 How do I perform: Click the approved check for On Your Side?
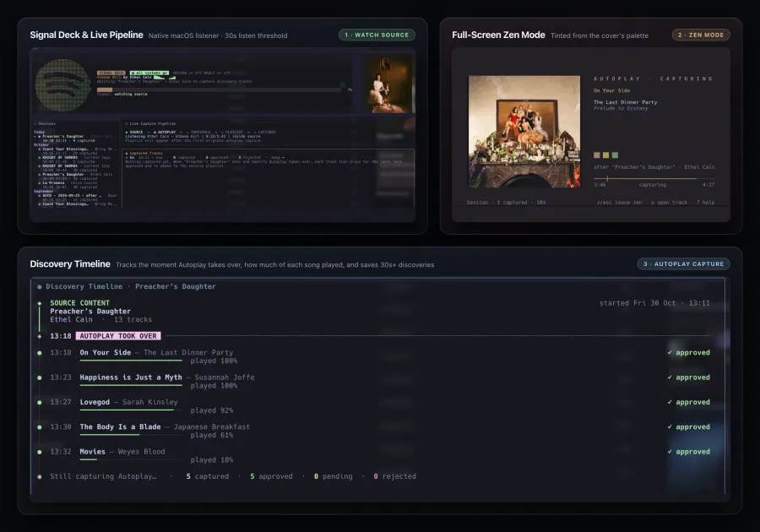[x=688, y=352]
